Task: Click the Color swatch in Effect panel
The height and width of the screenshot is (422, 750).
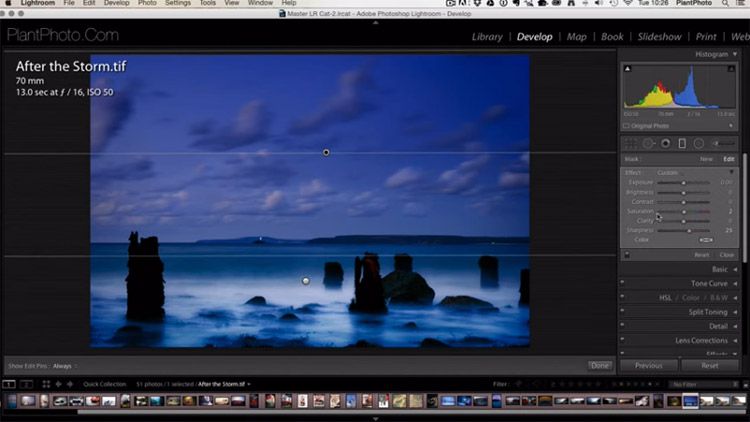Action: coord(705,240)
